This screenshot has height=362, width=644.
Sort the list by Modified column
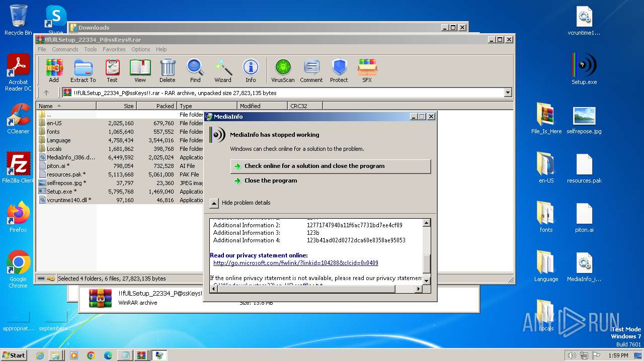(262, 106)
